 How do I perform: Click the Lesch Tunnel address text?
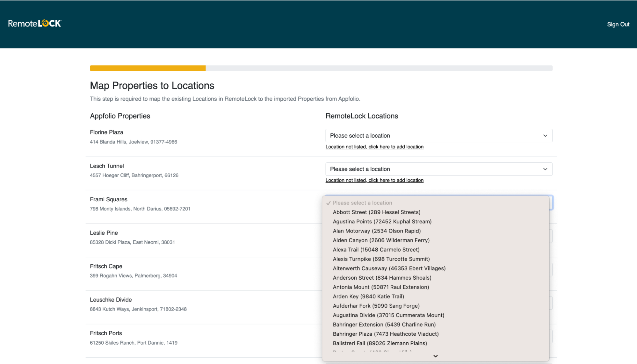tap(134, 175)
